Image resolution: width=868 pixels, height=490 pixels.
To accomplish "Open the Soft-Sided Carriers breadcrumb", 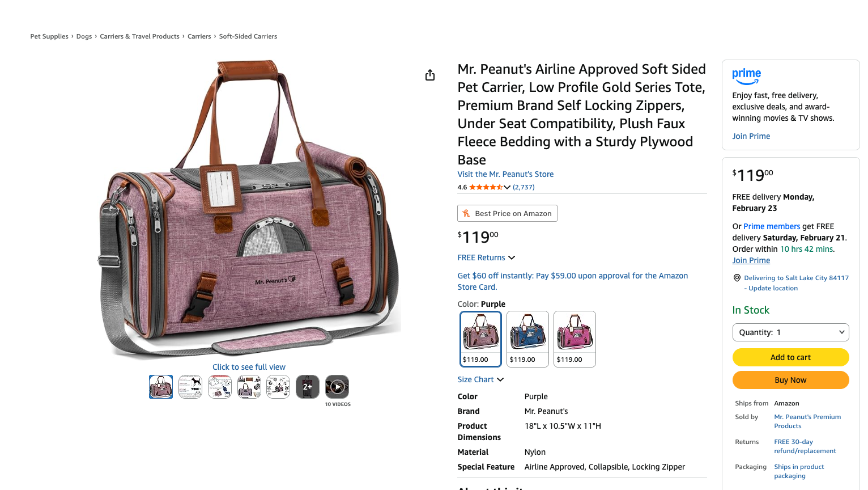I will [x=248, y=36].
